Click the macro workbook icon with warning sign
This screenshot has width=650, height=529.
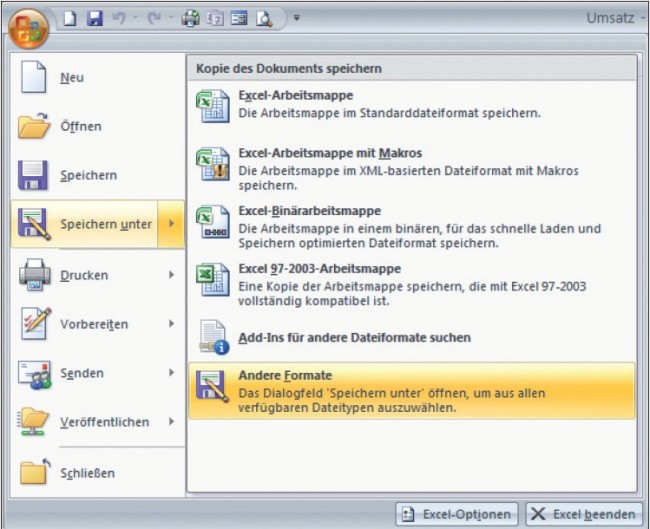coord(213,164)
